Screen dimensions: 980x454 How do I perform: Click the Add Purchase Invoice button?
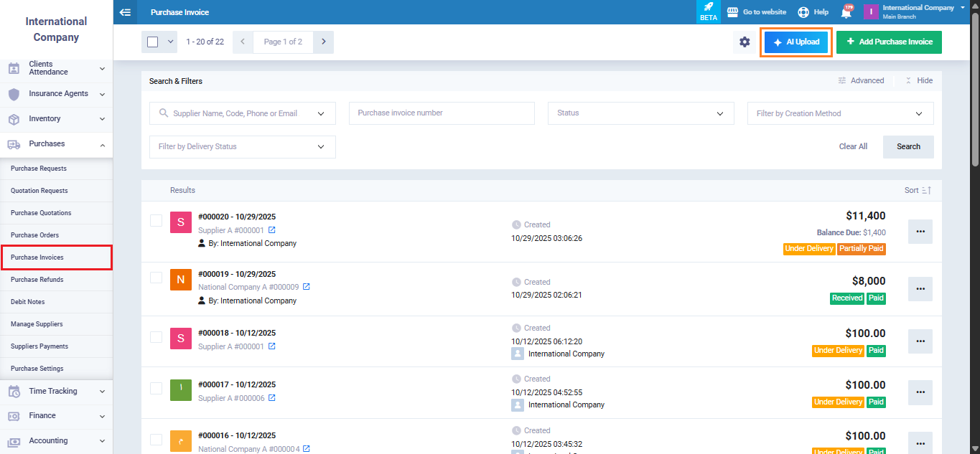pyautogui.click(x=889, y=42)
